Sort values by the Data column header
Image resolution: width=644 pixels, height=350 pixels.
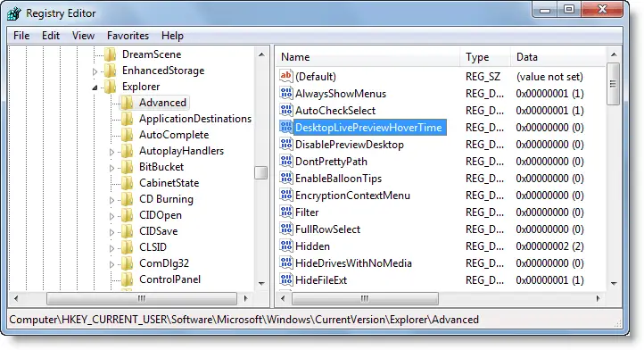[558, 57]
